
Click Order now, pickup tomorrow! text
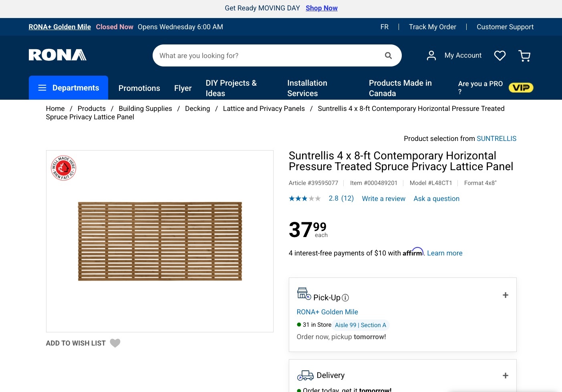341,337
